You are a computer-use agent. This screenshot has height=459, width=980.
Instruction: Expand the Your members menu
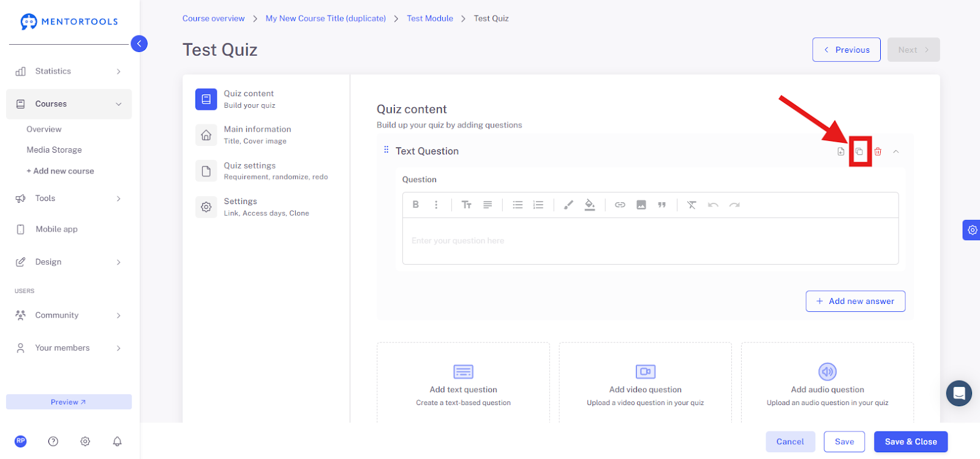coord(69,347)
